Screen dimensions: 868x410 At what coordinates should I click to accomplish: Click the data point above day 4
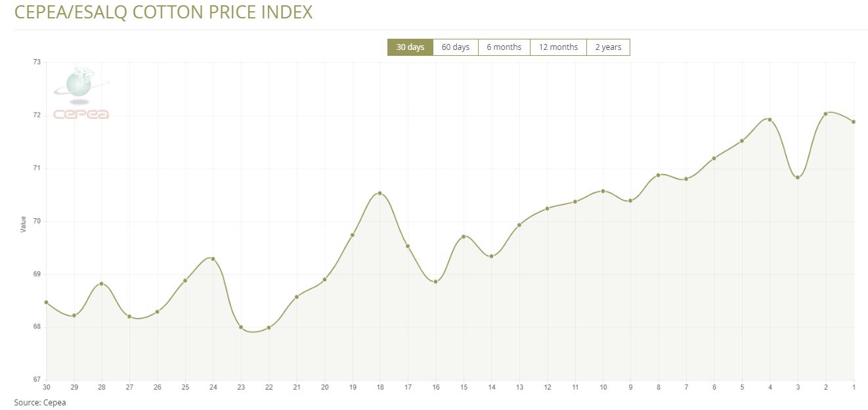[x=770, y=120]
